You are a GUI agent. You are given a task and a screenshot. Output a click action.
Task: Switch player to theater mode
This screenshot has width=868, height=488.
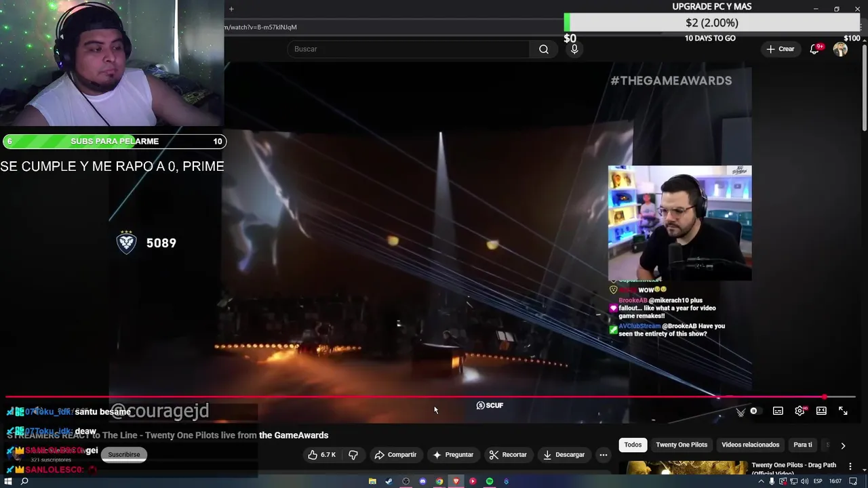(821, 411)
